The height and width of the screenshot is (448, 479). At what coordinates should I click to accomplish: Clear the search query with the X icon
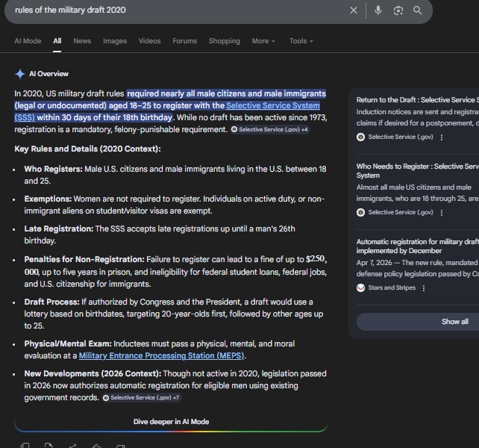coord(354,10)
